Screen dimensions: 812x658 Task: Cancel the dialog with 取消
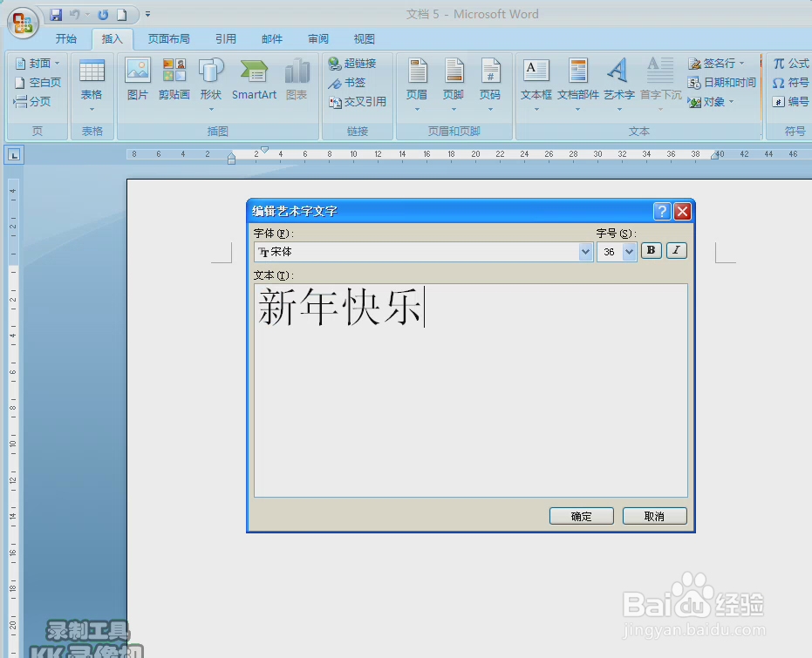654,515
